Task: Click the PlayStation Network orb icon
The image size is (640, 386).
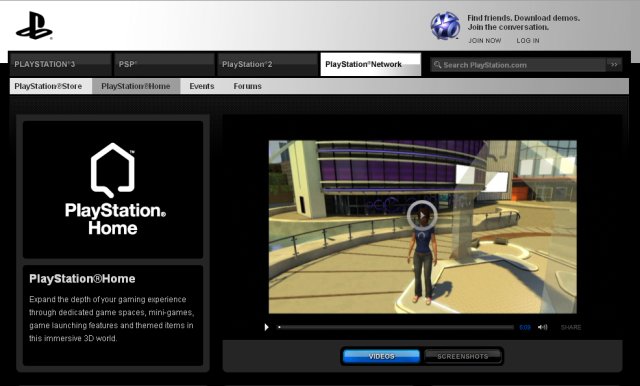Action: click(445, 26)
